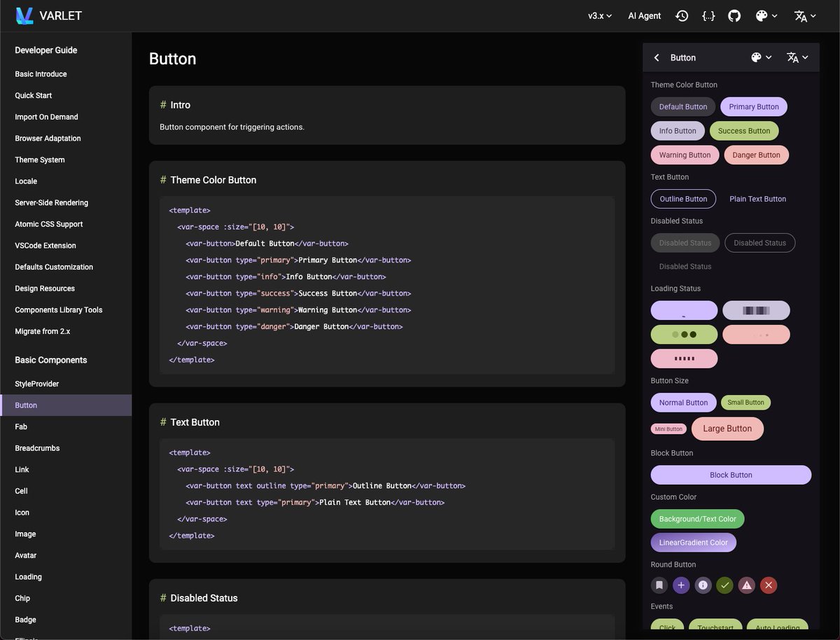This screenshot has width=840, height=640.
Task: Click the round plus button
Action: click(681, 585)
